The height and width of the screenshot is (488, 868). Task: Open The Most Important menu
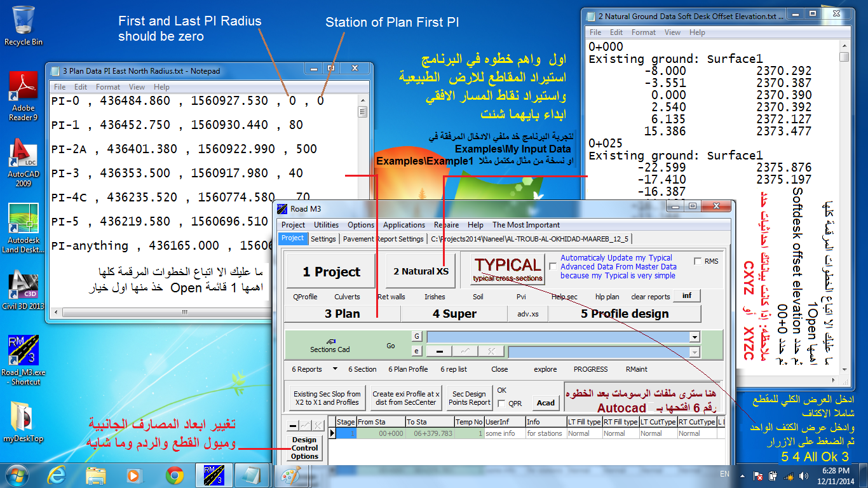pyautogui.click(x=526, y=224)
